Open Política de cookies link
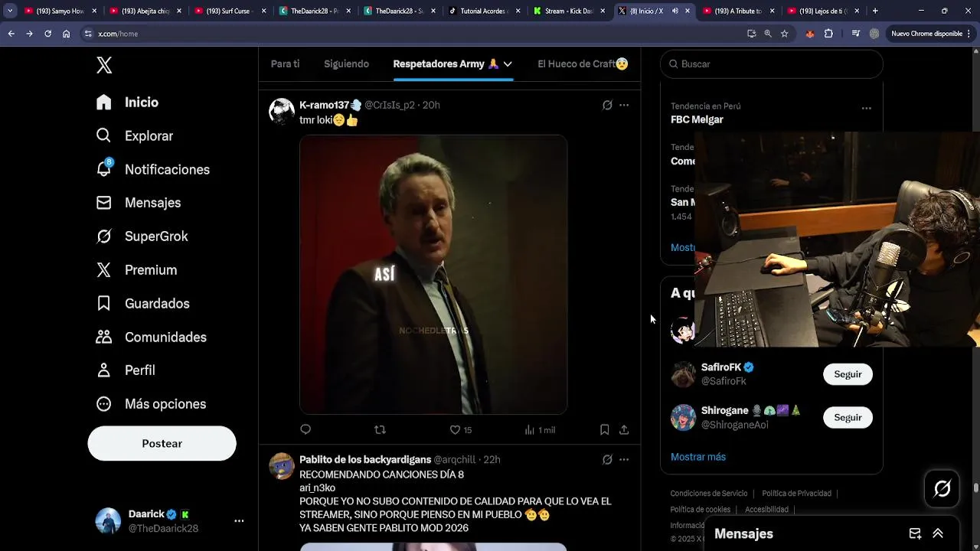The width and height of the screenshot is (980, 551). pos(700,510)
